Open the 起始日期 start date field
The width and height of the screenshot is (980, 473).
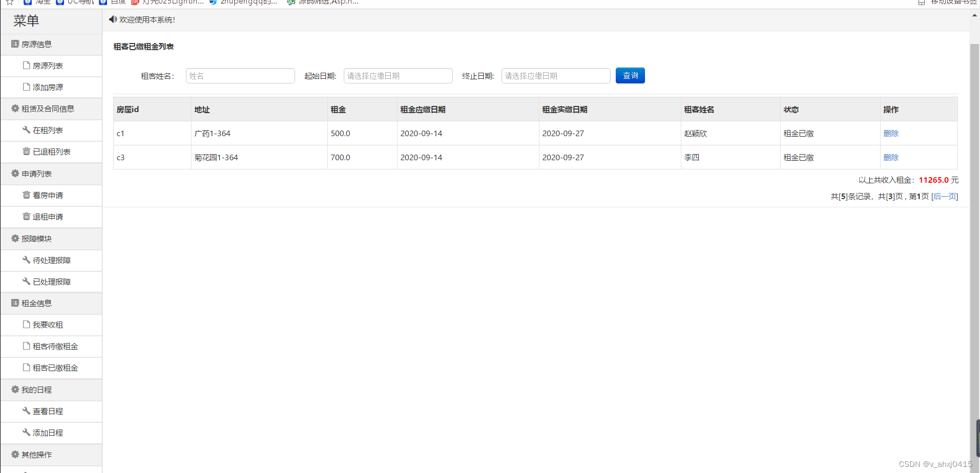click(398, 76)
